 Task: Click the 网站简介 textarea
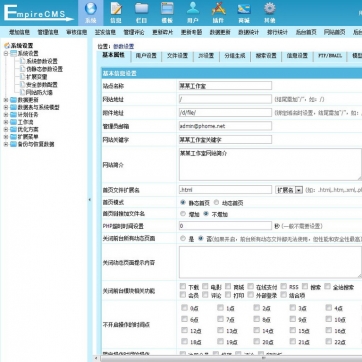tap(270, 164)
